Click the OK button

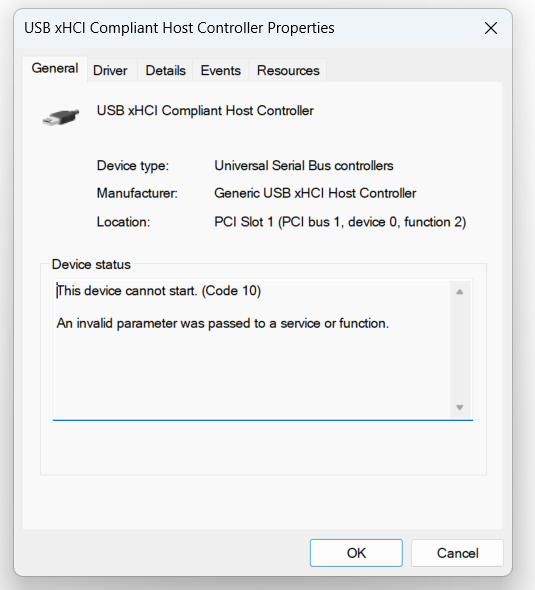tap(356, 553)
